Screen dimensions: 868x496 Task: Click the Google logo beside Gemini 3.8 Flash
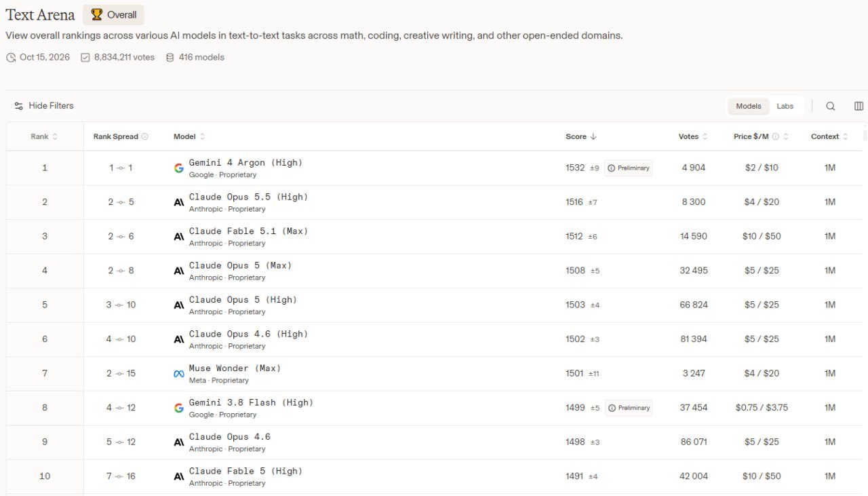click(x=179, y=408)
